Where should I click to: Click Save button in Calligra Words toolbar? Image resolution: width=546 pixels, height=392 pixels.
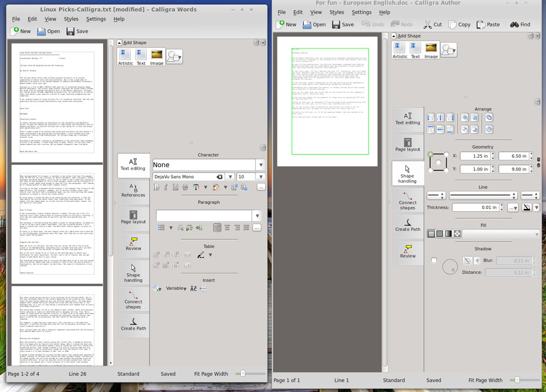(77, 31)
